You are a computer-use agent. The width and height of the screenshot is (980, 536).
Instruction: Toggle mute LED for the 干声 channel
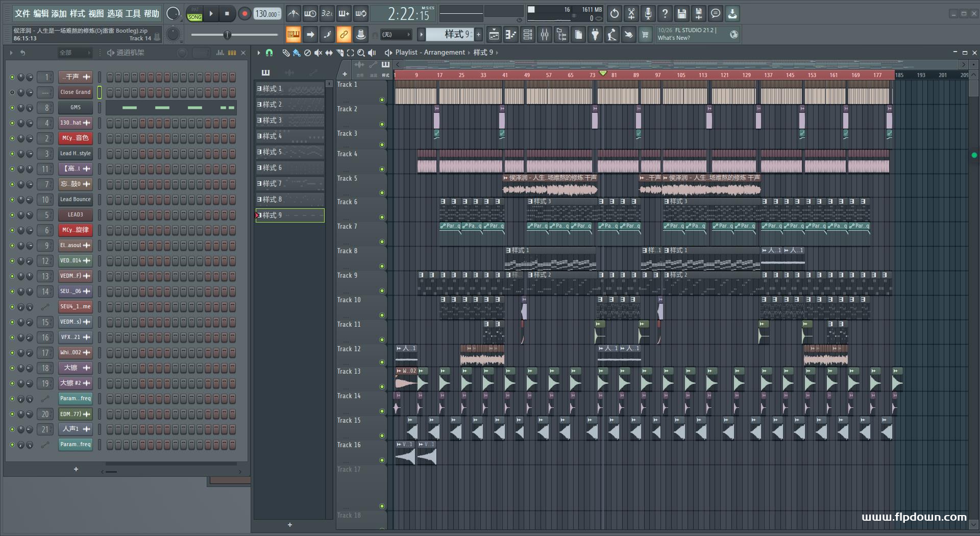coord(12,77)
